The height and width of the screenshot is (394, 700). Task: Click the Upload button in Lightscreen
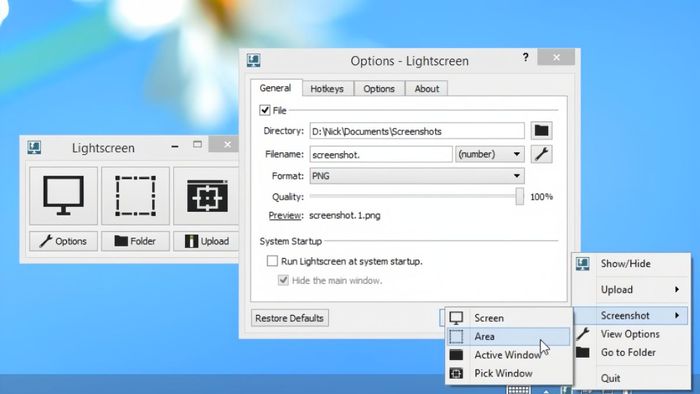pyautogui.click(x=207, y=241)
